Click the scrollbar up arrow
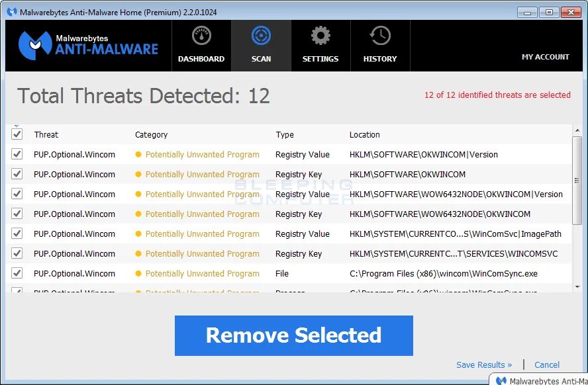The image size is (588, 385). 577,130
